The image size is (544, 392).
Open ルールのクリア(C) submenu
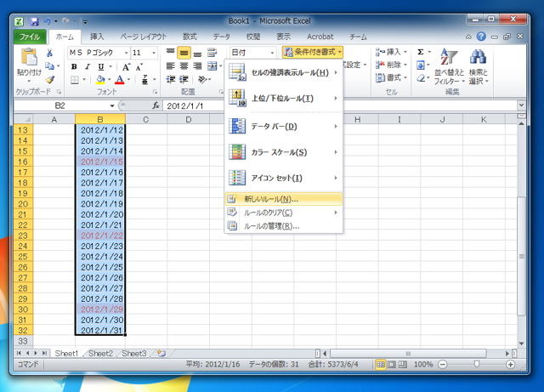coord(283,213)
